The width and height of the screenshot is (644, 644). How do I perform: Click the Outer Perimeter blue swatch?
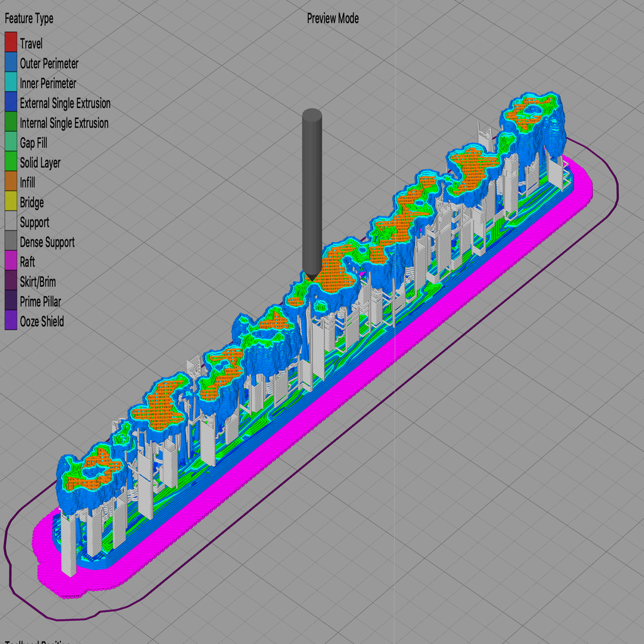coord(11,62)
